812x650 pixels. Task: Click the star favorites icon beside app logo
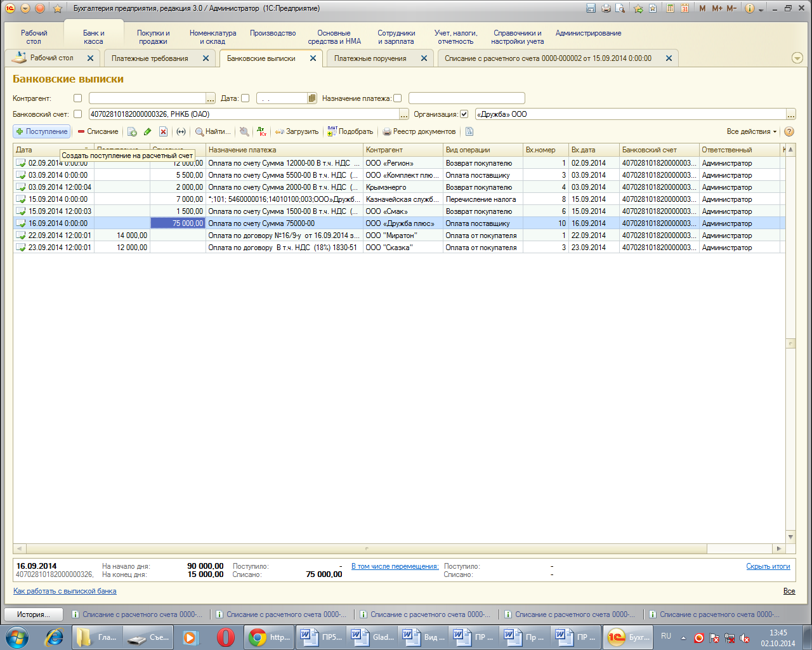tap(58, 8)
